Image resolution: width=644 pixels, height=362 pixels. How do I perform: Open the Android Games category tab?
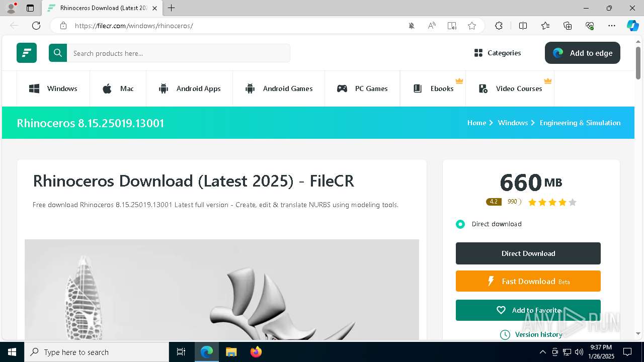pos(279,88)
